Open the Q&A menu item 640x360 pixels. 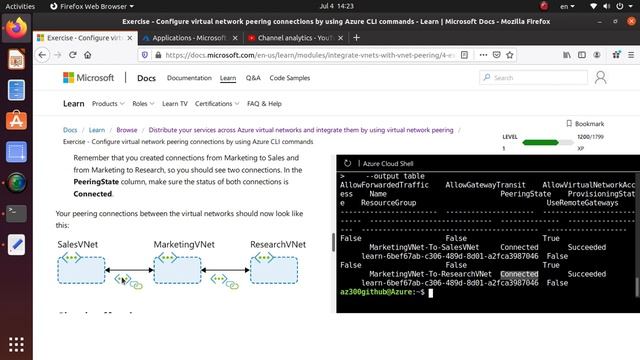tap(253, 78)
